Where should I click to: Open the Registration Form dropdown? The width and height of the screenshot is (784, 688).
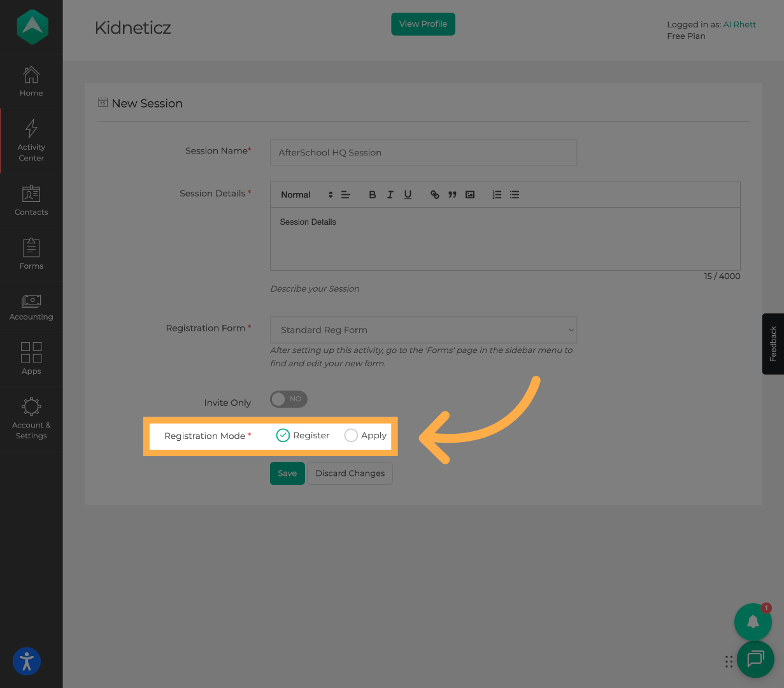tap(424, 330)
